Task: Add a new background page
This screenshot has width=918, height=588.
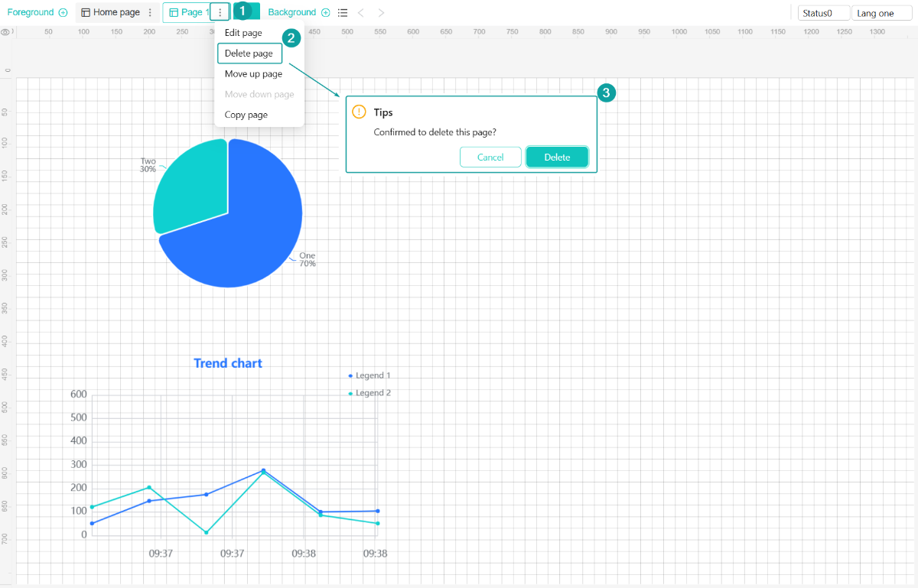Action: [326, 13]
